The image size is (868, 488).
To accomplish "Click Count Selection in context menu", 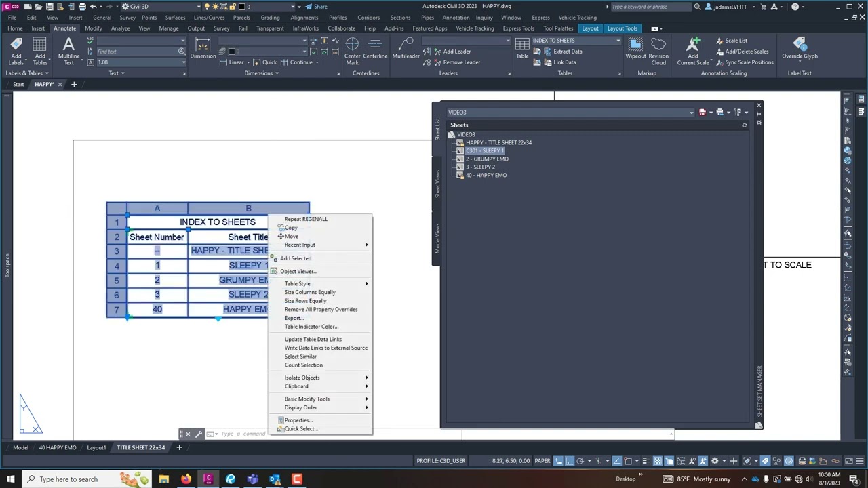I will click(303, 365).
